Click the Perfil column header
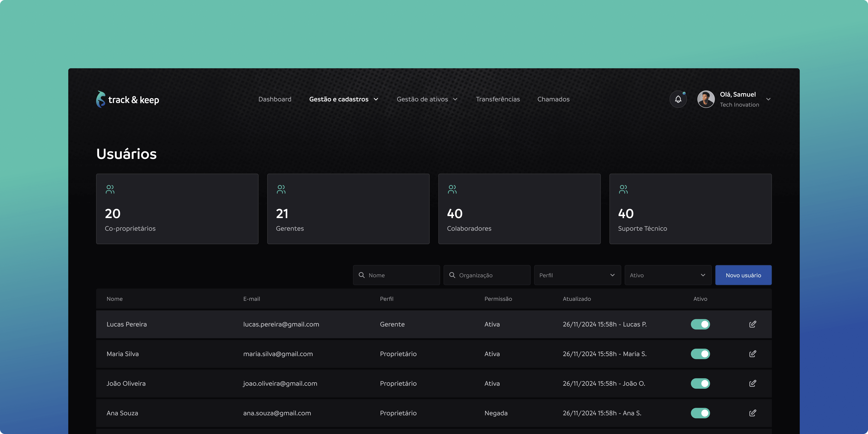Viewport: 868px width, 434px height. tap(386, 299)
